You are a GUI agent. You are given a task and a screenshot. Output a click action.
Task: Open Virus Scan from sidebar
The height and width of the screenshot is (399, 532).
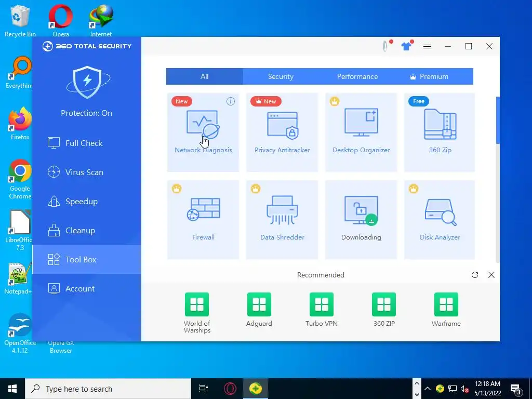(x=87, y=172)
